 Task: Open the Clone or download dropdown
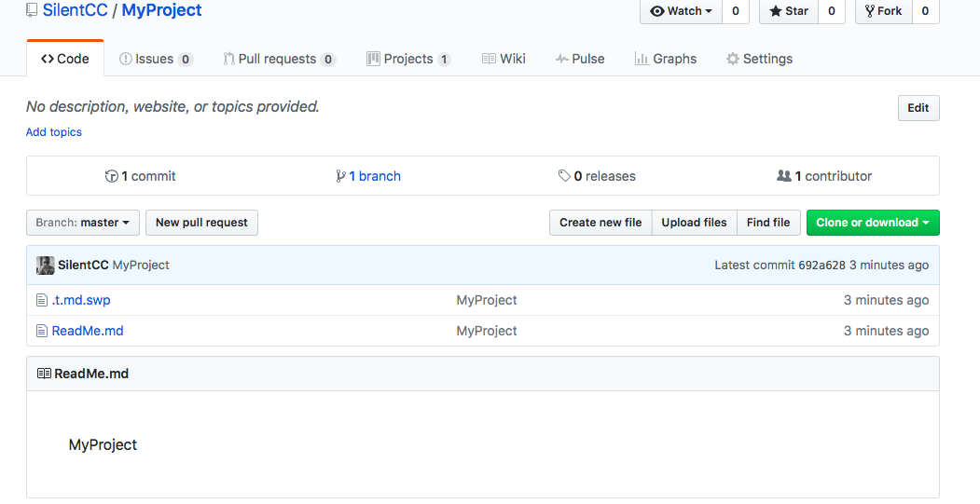coord(873,223)
